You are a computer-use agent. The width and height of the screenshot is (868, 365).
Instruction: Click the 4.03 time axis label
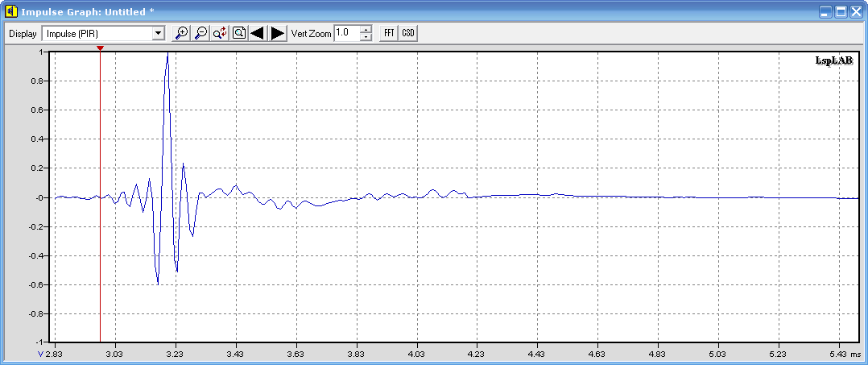[x=416, y=354]
